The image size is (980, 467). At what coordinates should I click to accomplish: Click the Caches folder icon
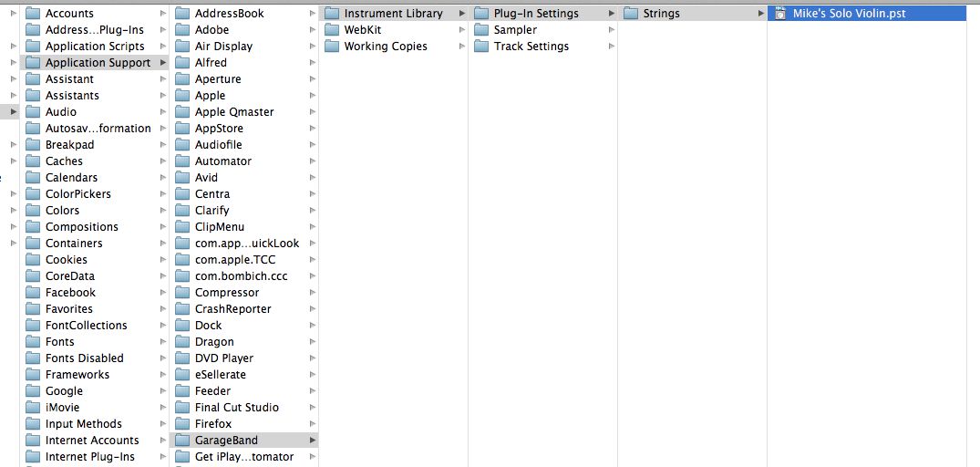[33, 161]
